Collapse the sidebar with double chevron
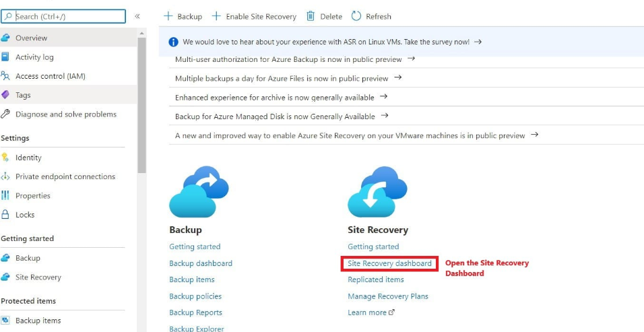The image size is (644, 332). [137, 16]
